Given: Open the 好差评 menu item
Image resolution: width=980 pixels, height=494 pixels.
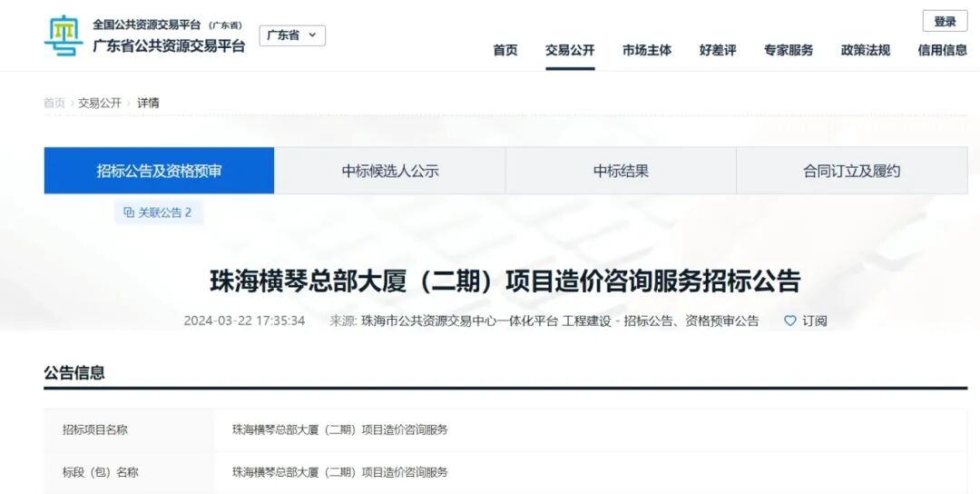Looking at the screenshot, I should (718, 50).
